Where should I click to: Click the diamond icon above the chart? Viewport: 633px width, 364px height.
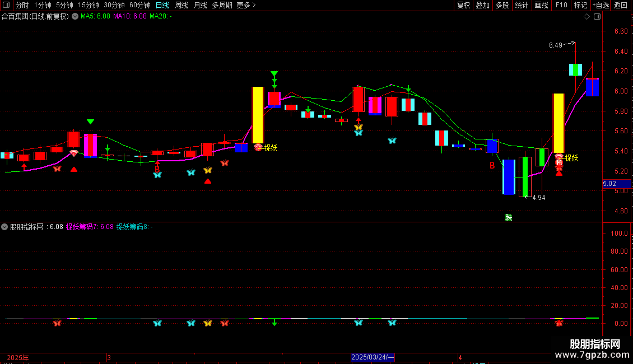tap(587, 17)
